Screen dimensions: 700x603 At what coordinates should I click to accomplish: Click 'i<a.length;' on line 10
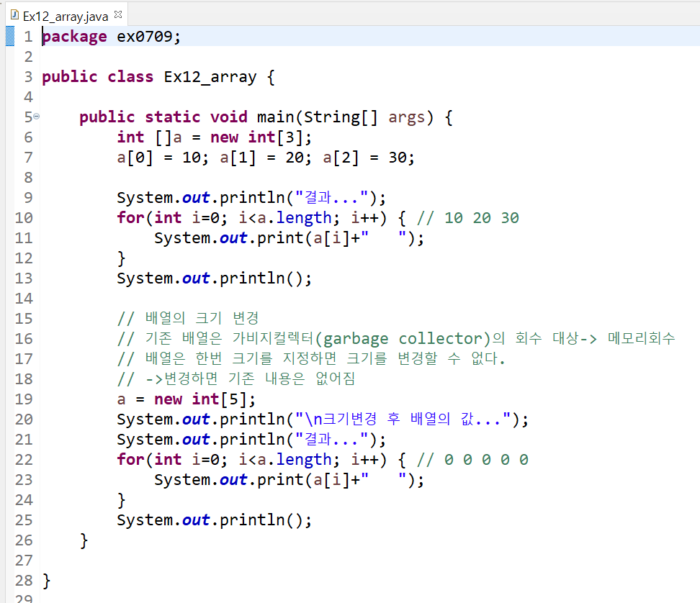point(289,218)
